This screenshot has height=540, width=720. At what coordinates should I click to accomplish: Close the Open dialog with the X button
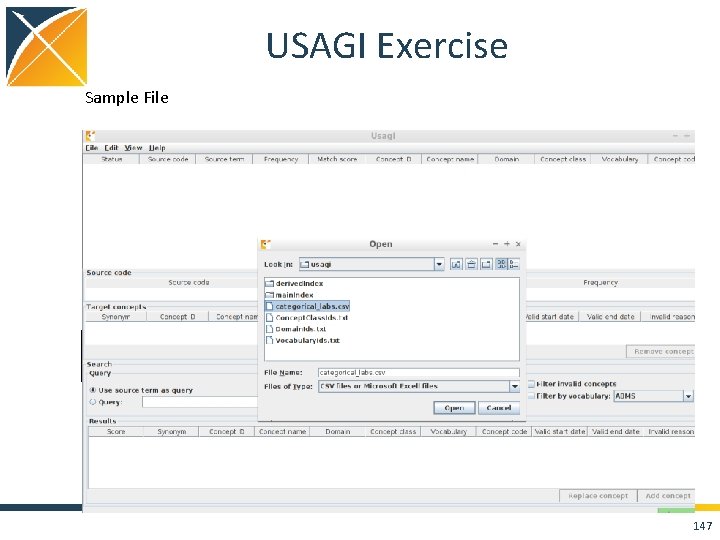518,244
